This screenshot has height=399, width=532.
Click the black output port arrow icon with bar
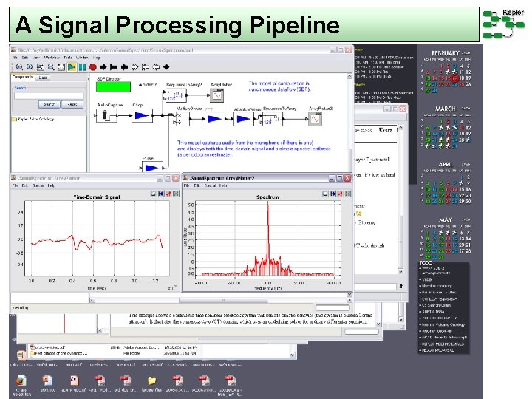(114, 67)
